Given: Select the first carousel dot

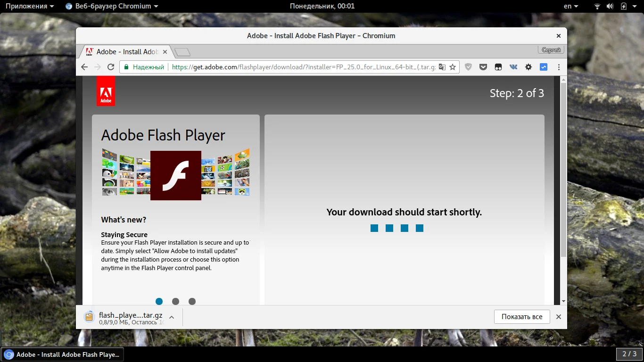Looking at the screenshot, I should click(x=159, y=301).
